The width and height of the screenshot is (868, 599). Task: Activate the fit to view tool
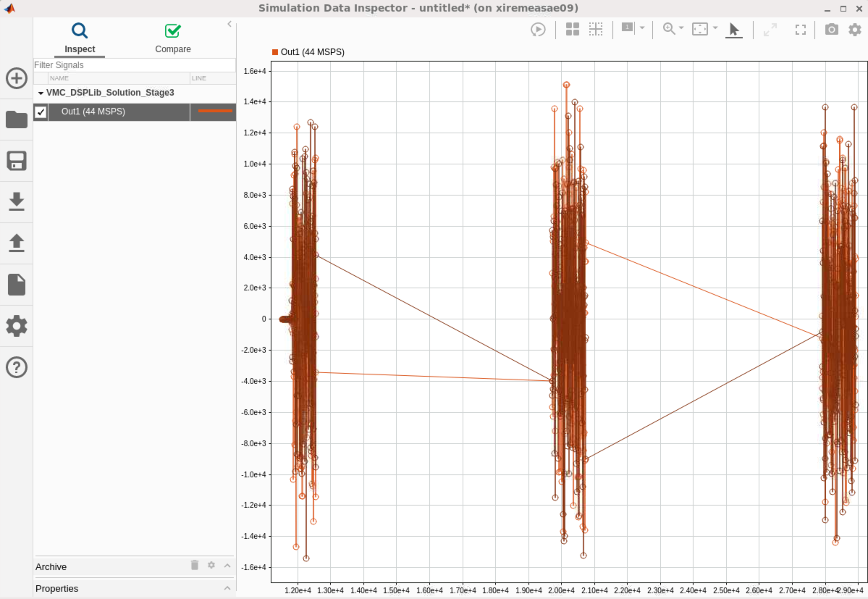pyautogui.click(x=699, y=29)
